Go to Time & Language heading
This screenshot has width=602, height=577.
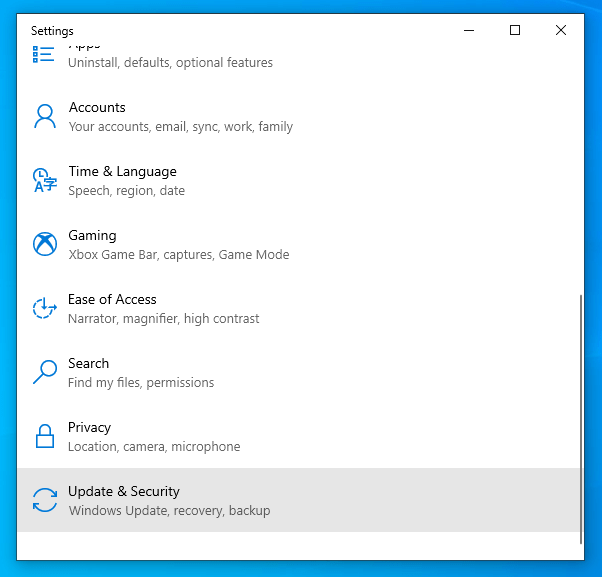(x=122, y=171)
